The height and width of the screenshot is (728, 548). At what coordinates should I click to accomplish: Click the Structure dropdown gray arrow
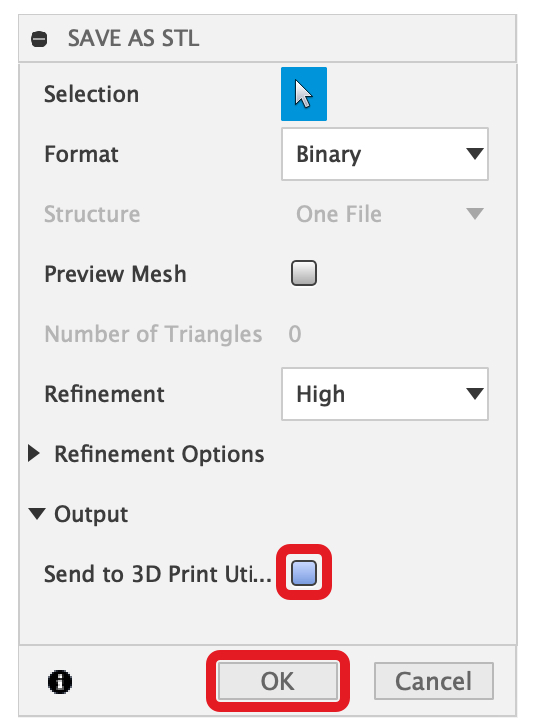click(475, 214)
